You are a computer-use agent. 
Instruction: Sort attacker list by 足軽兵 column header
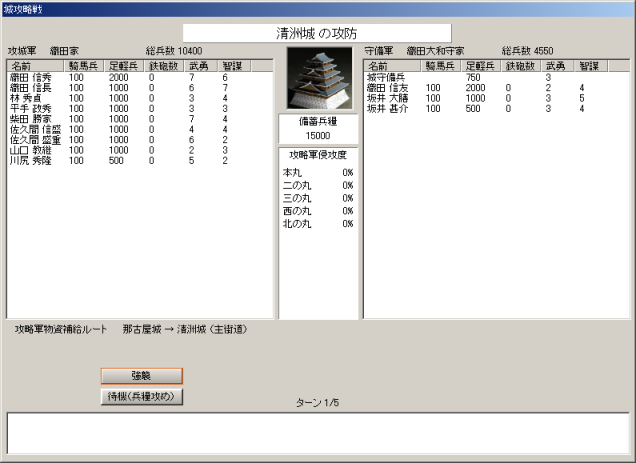(126, 66)
